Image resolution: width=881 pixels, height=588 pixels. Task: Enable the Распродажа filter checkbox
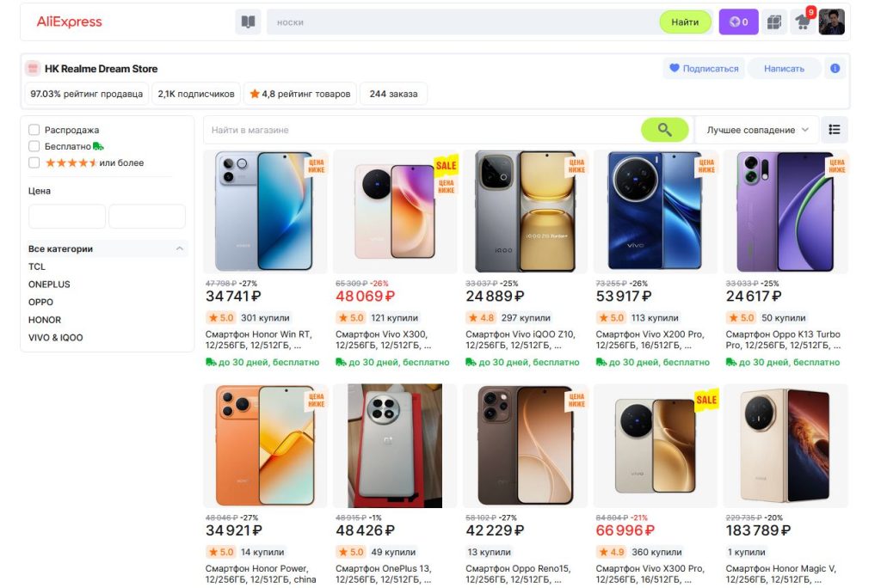pos(34,130)
